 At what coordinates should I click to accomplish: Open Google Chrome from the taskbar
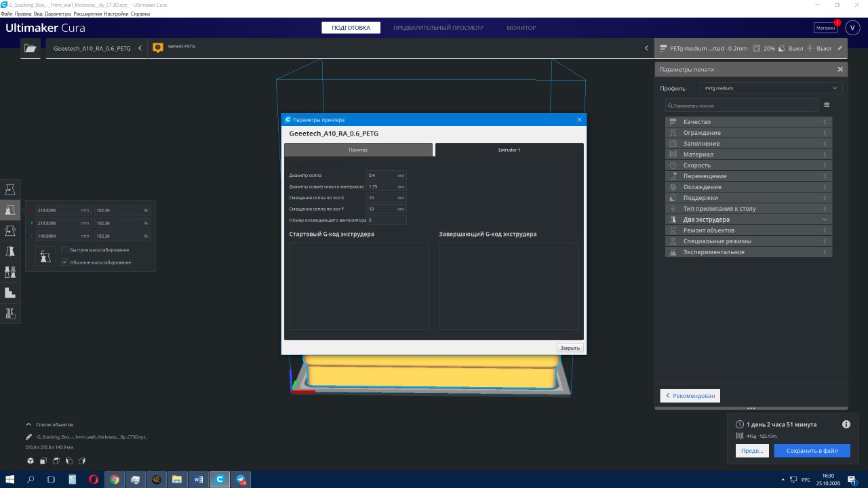tap(115, 479)
